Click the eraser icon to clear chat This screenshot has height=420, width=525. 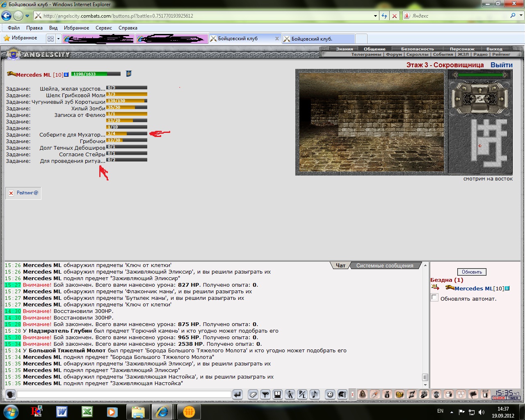253,395
